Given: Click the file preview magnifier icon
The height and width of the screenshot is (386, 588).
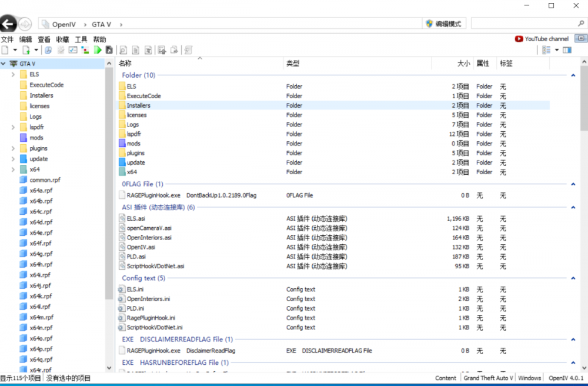Looking at the screenshot, I should pos(122,49).
